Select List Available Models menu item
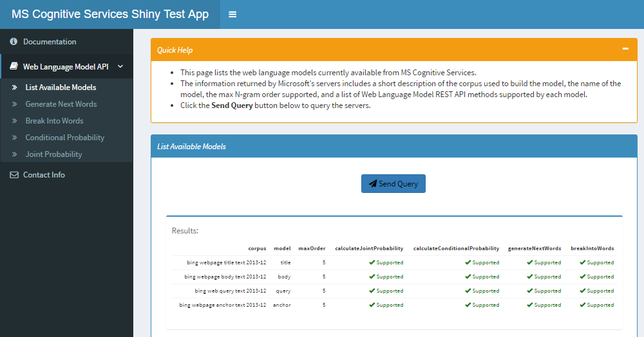The width and height of the screenshot is (644, 337). (x=61, y=87)
